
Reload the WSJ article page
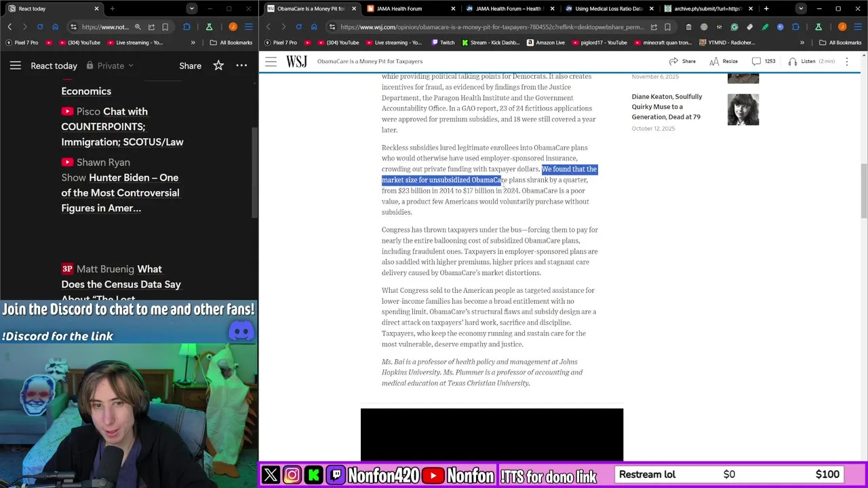[x=299, y=27]
